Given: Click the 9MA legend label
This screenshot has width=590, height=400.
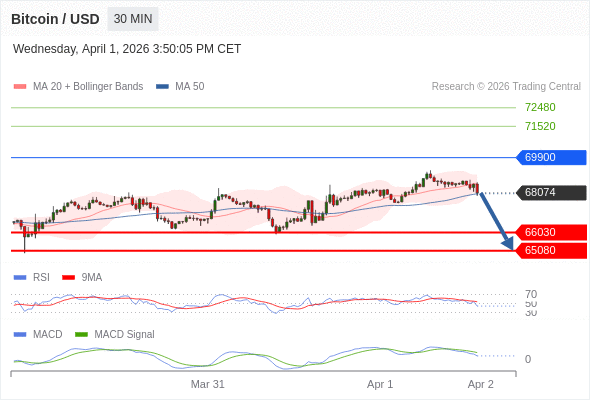Looking at the screenshot, I should point(92,278).
